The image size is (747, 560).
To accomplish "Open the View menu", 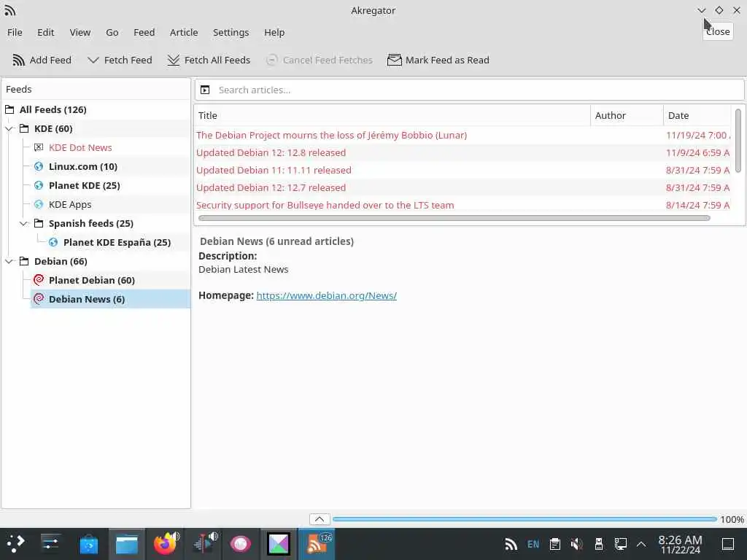I will pyautogui.click(x=80, y=32).
